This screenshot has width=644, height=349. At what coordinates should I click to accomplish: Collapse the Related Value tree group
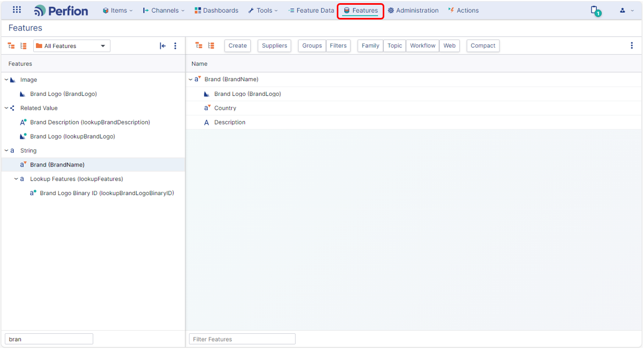pyautogui.click(x=6, y=108)
